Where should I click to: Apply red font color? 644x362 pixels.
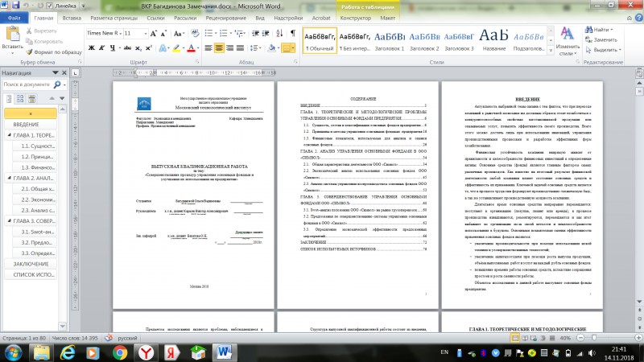[x=191, y=48]
